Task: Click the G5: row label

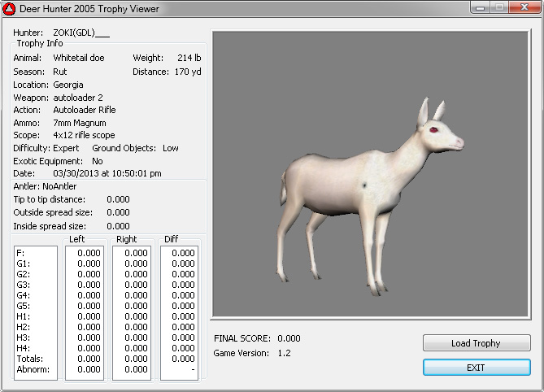Action: [24, 306]
